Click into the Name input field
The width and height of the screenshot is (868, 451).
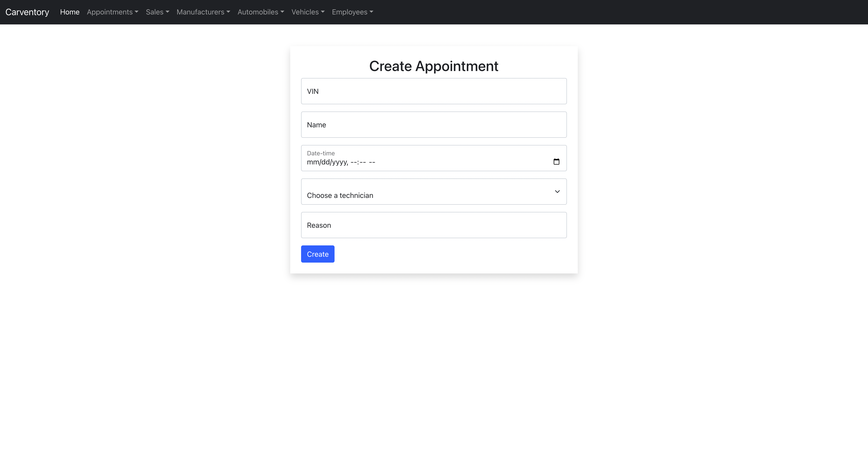point(434,125)
